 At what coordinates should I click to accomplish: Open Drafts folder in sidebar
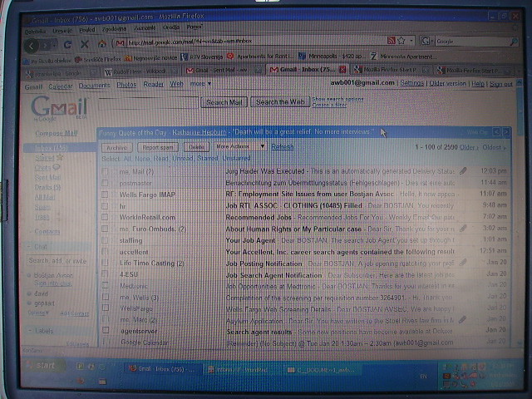[47, 187]
